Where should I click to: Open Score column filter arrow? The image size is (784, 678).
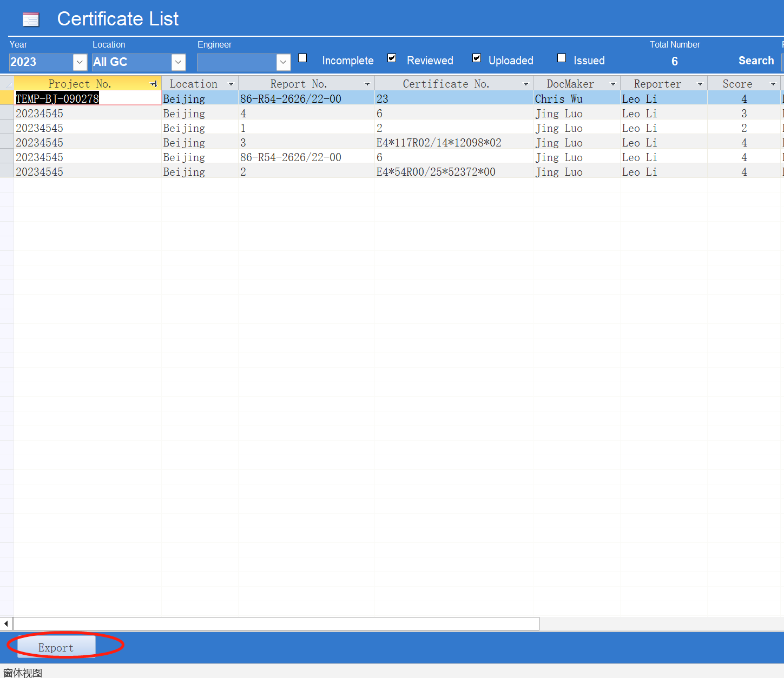tap(773, 84)
